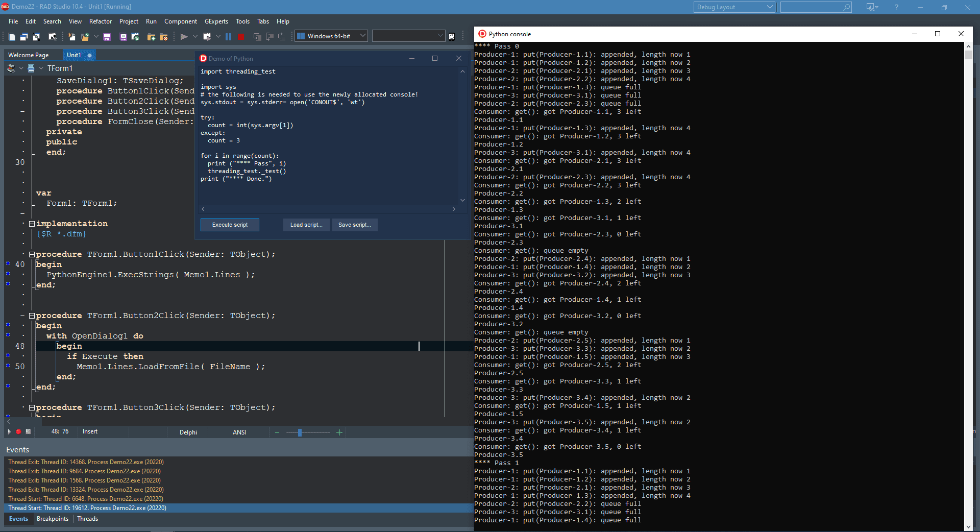Viewport: 980px width, 532px height.
Task: Click the Execute script button
Action: [x=230, y=225]
